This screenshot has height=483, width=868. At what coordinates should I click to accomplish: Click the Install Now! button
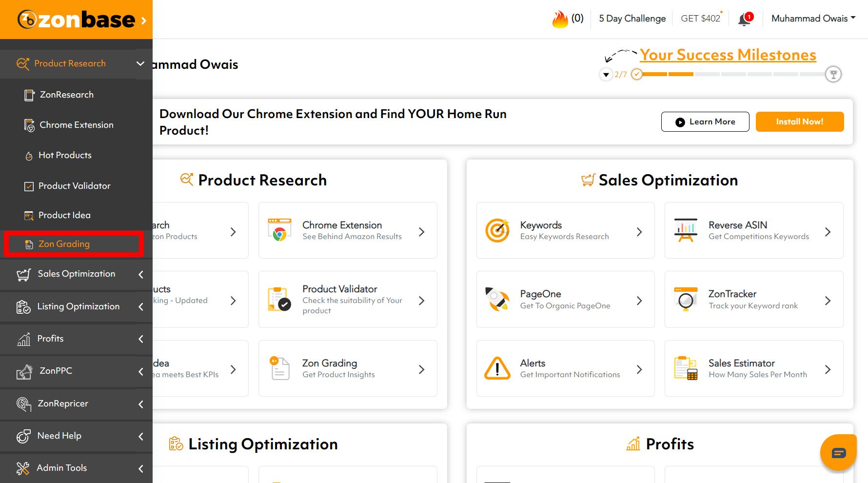800,121
